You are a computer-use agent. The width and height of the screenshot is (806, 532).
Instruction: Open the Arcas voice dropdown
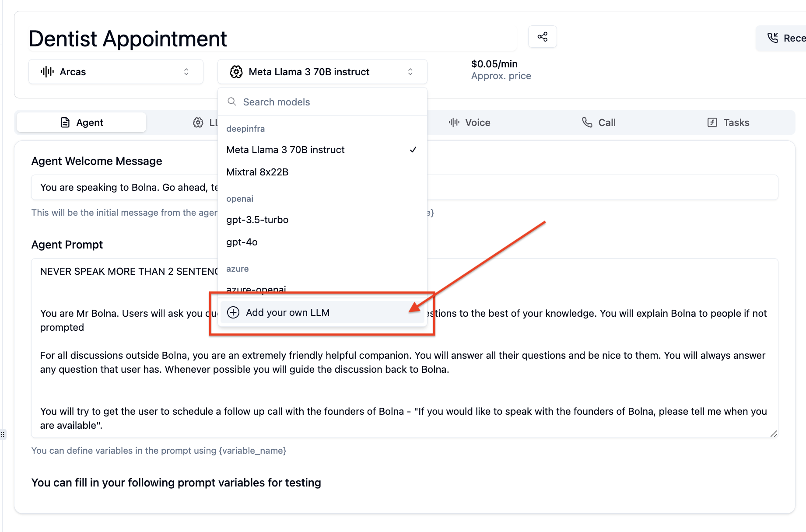(x=116, y=72)
